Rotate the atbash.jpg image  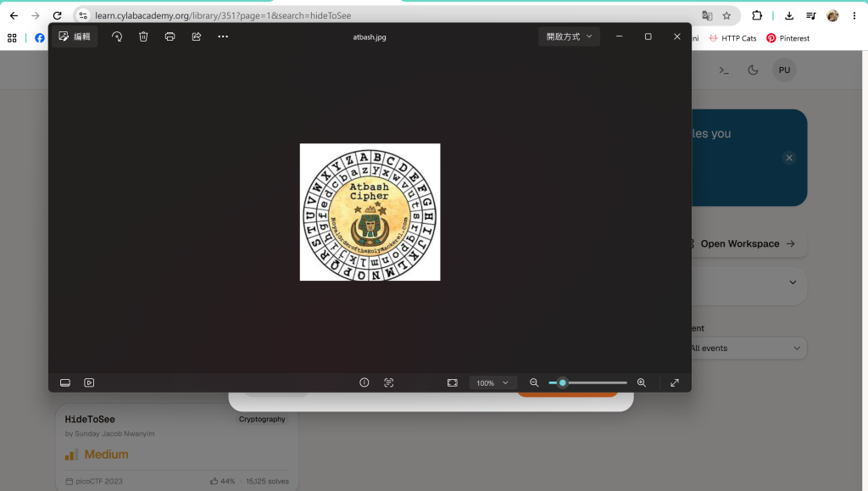pyautogui.click(x=117, y=36)
